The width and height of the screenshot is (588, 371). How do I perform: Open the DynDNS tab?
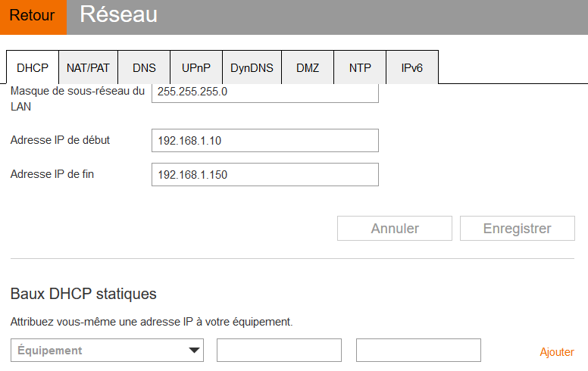tap(252, 67)
